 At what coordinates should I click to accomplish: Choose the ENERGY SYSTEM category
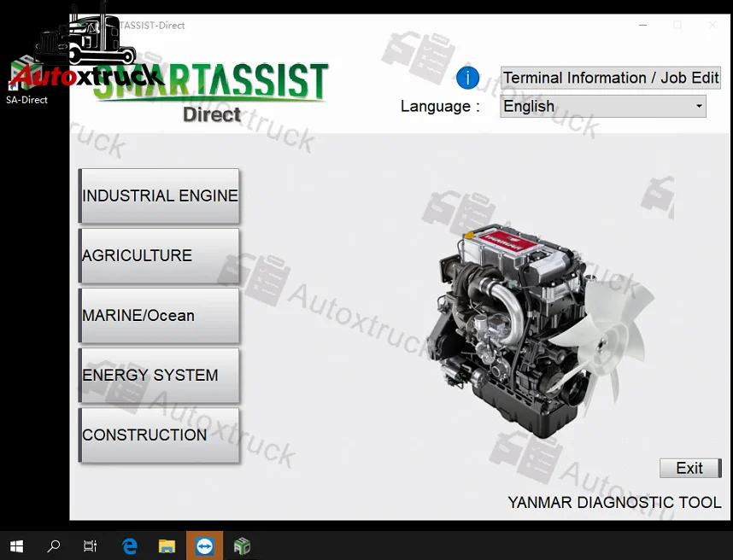(x=159, y=375)
